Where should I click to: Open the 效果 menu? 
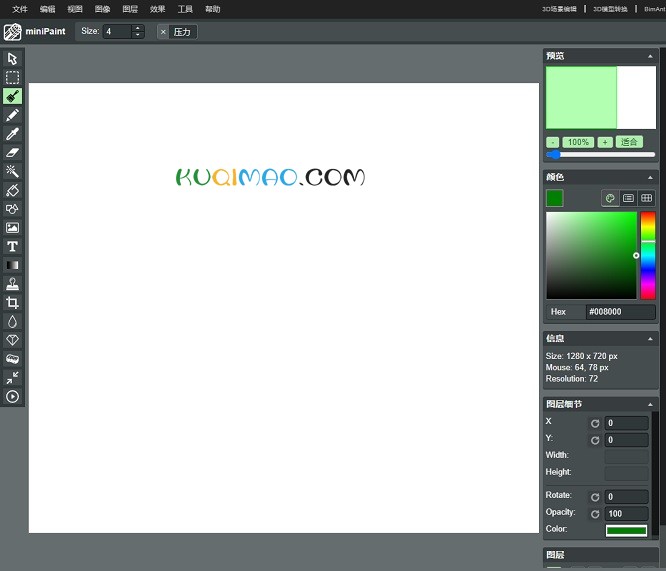coord(158,9)
